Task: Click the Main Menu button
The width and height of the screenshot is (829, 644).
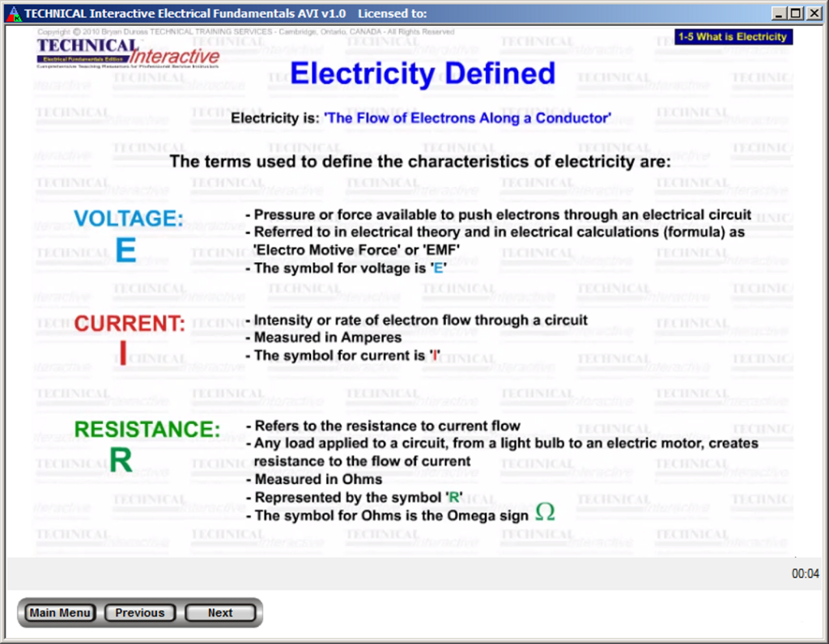Action: pyautogui.click(x=59, y=612)
